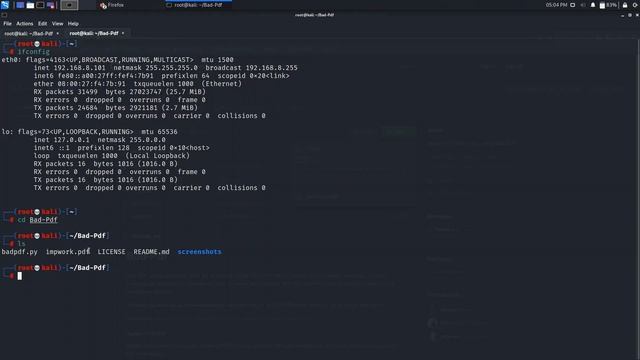Image resolution: width=640 pixels, height=360 pixels.
Task: Click the terminal window icon below panel
Action: click(x=4, y=15)
